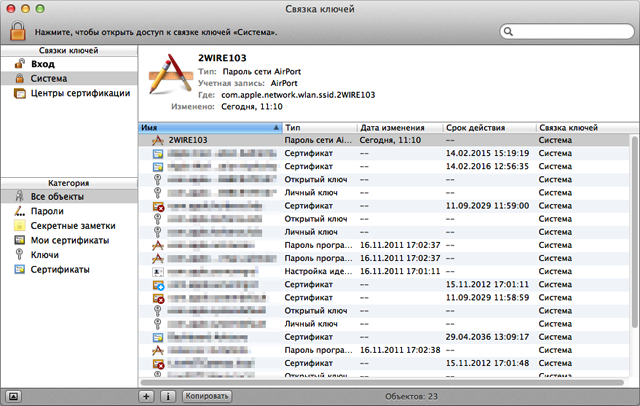This screenshot has width=640, height=406.
Task: Click the plus button to add item
Action: (147, 396)
